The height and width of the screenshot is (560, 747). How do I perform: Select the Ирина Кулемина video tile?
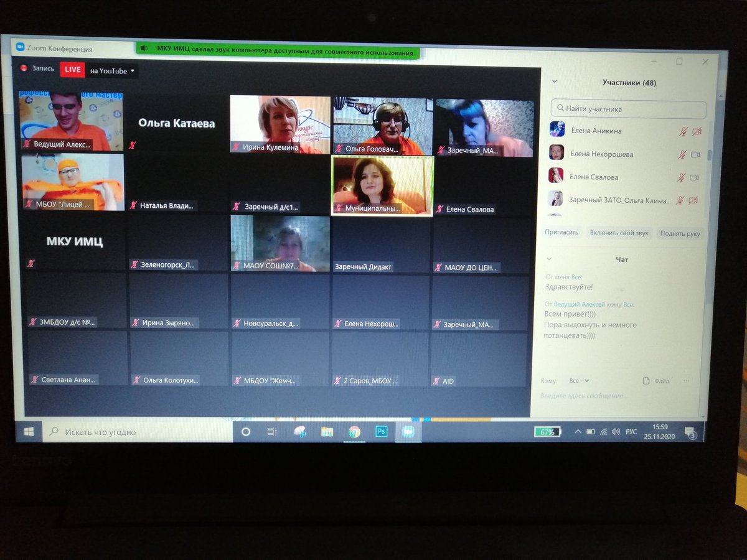coord(280,124)
